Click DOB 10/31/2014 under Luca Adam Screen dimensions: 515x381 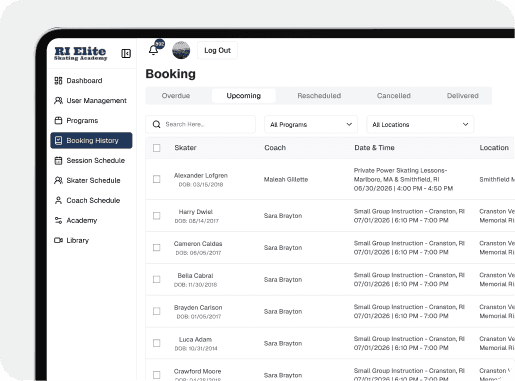click(x=196, y=348)
